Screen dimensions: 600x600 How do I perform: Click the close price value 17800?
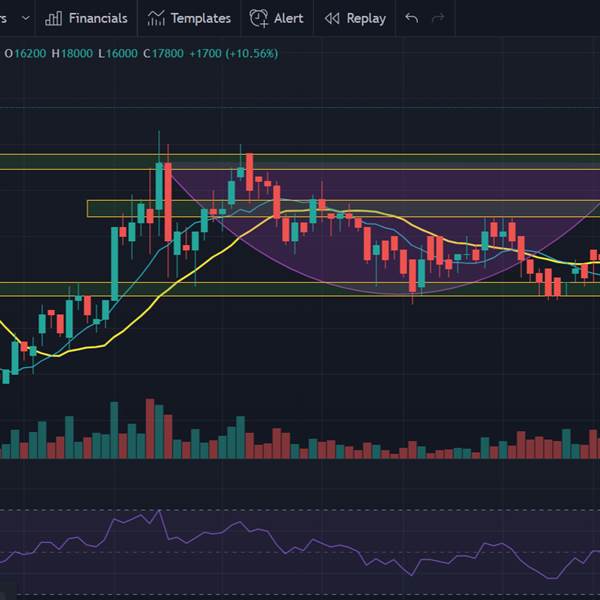pyautogui.click(x=168, y=54)
